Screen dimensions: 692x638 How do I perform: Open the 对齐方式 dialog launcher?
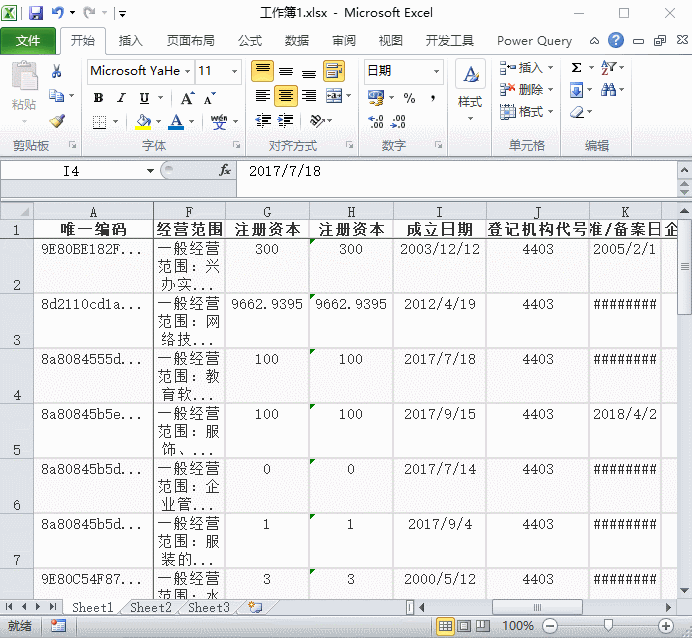pyautogui.click(x=350, y=145)
